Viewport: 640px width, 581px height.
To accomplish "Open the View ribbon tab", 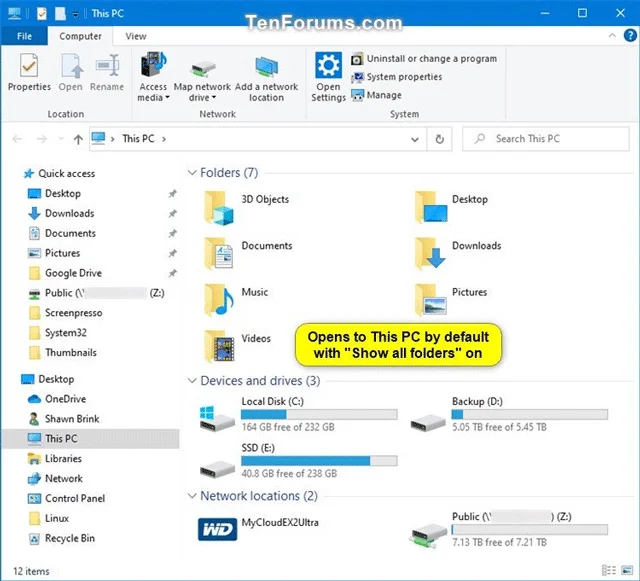I will 136,36.
